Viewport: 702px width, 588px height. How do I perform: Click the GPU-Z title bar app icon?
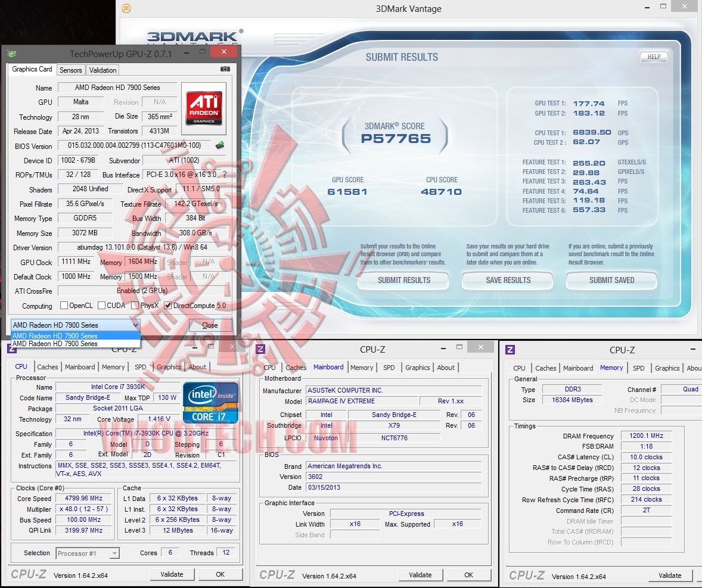pos(12,54)
